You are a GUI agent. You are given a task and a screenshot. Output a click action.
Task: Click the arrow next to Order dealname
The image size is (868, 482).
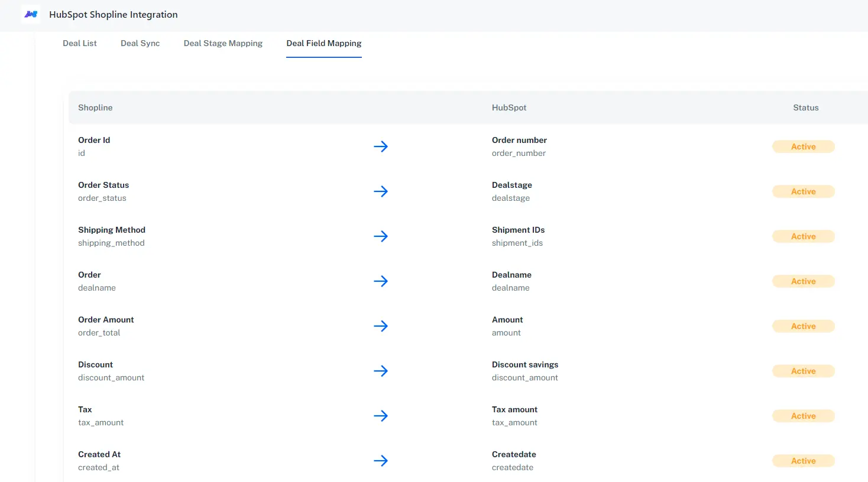381,281
